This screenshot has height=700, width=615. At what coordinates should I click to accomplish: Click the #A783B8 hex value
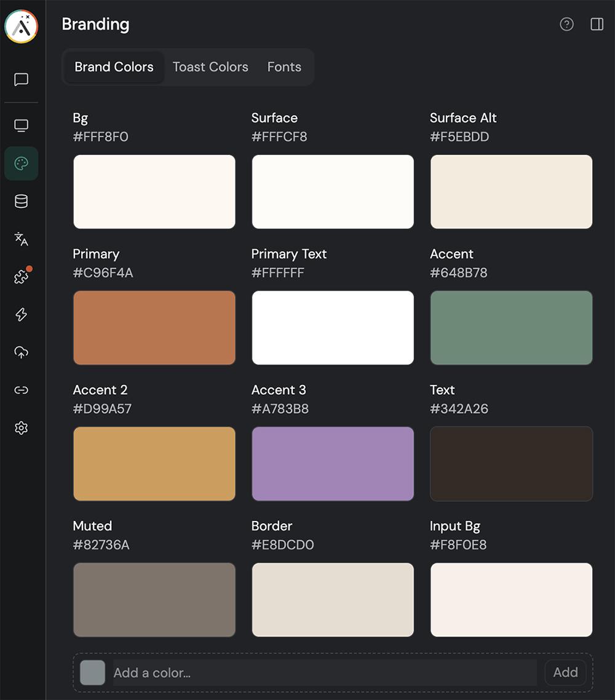point(280,409)
